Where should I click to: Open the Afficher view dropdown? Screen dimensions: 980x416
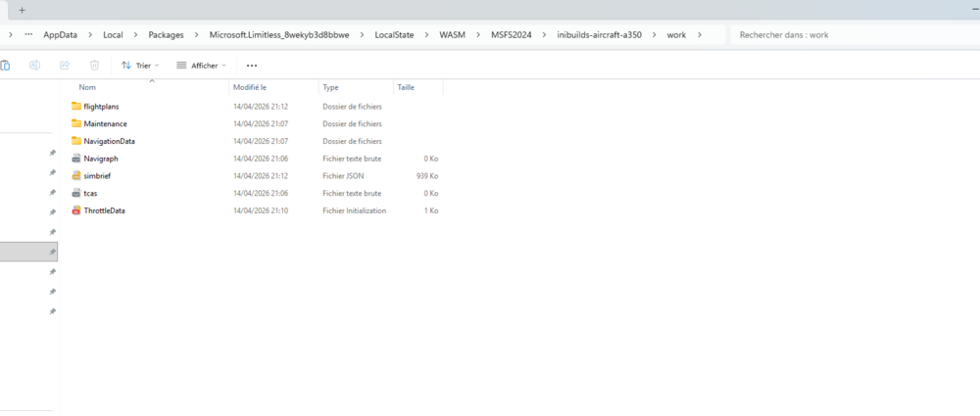click(x=201, y=66)
